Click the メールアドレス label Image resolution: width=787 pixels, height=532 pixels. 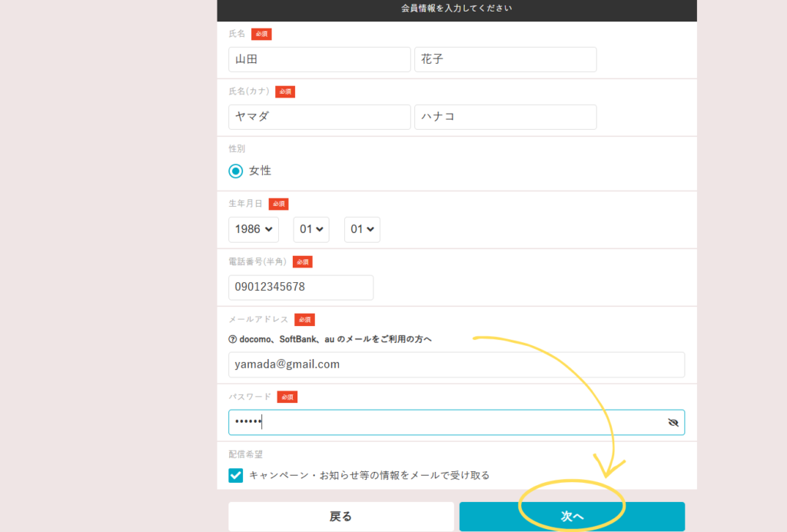258,319
